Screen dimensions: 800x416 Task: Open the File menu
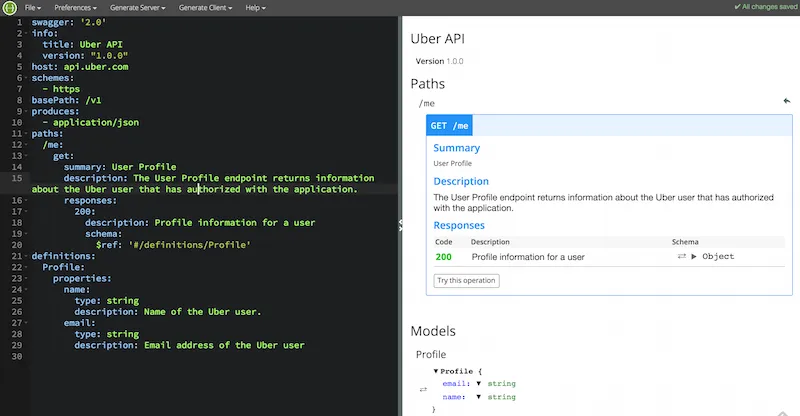[x=33, y=8]
